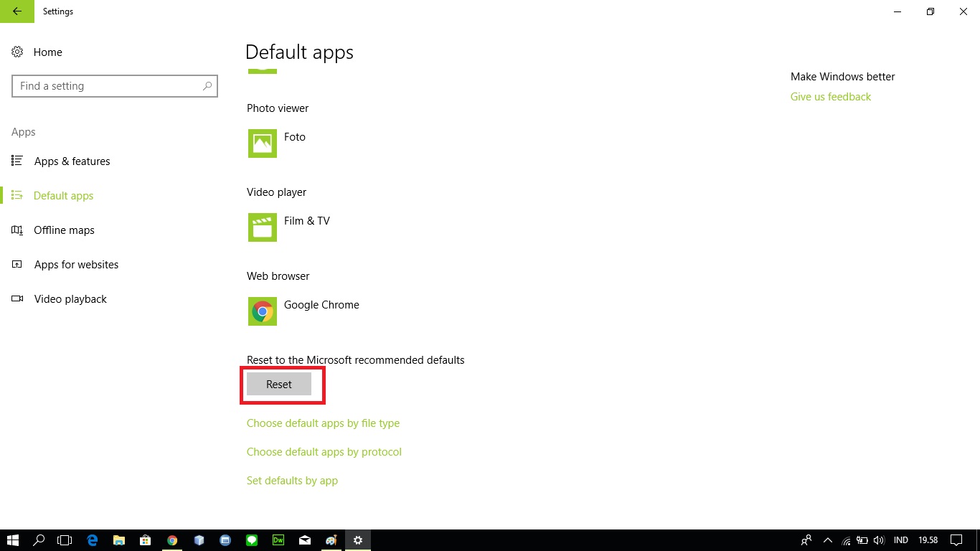Select Default apps in the sidebar
The height and width of the screenshot is (551, 980).
(x=63, y=196)
